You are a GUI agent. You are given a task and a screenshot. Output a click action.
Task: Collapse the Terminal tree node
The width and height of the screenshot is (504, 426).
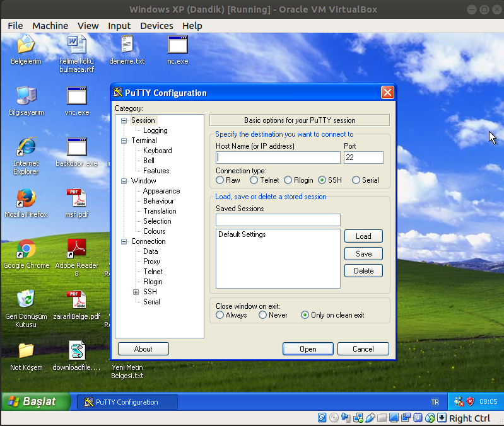(x=124, y=141)
